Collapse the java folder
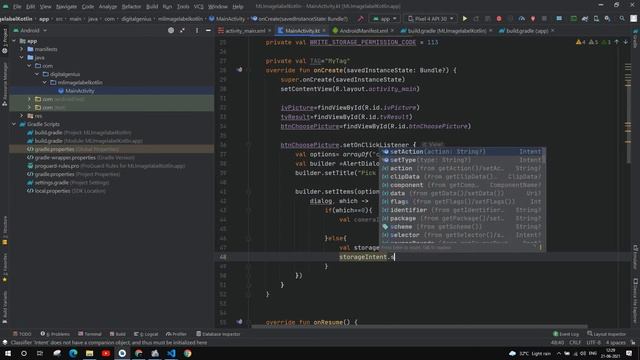The width and height of the screenshot is (640, 360). (x=22, y=58)
